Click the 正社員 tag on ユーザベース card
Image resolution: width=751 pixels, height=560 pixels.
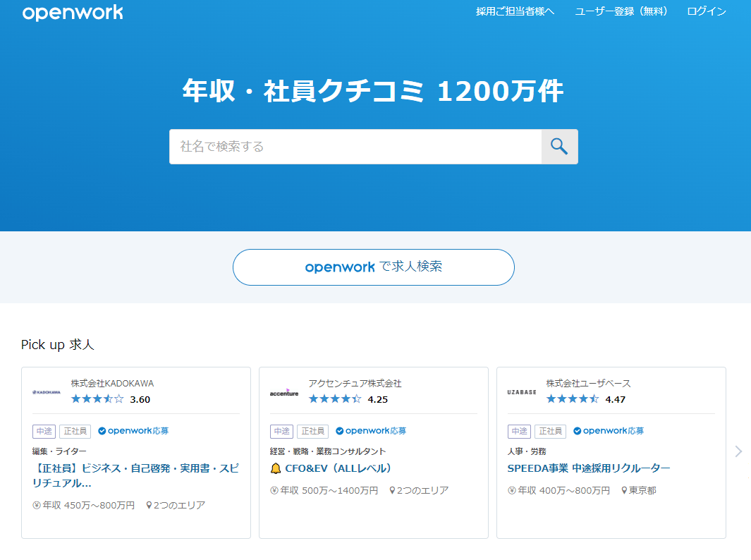(550, 431)
